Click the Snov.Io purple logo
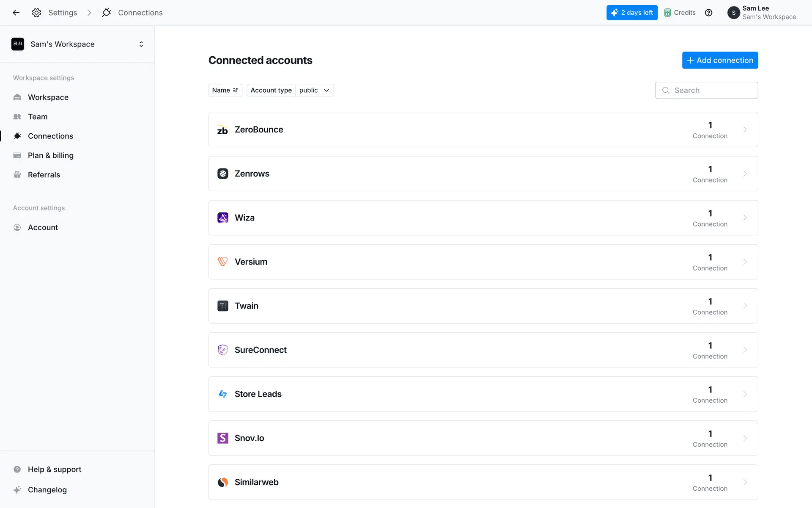This screenshot has height=508, width=812. (222, 438)
